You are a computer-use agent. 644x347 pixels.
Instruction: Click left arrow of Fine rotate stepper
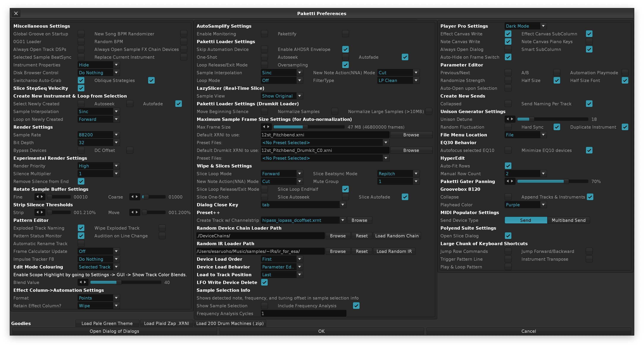point(38,197)
